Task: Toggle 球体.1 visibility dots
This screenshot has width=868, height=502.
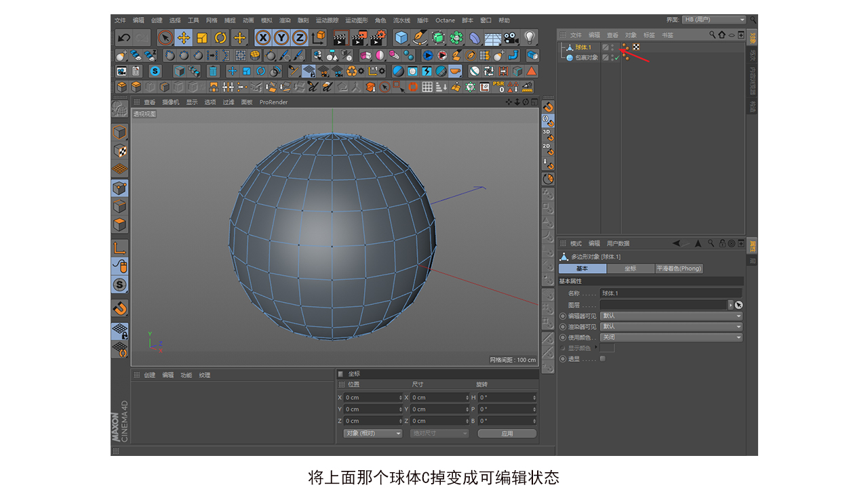Action: coord(612,47)
